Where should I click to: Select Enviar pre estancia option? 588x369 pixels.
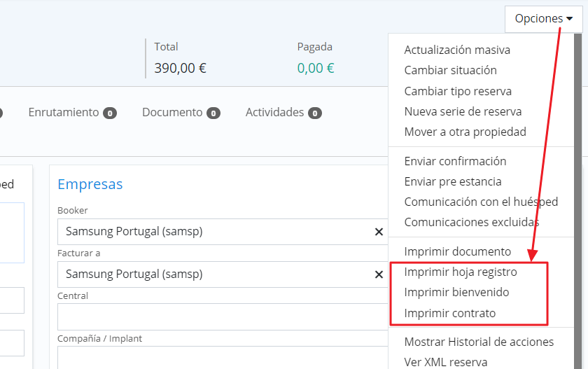pos(453,181)
